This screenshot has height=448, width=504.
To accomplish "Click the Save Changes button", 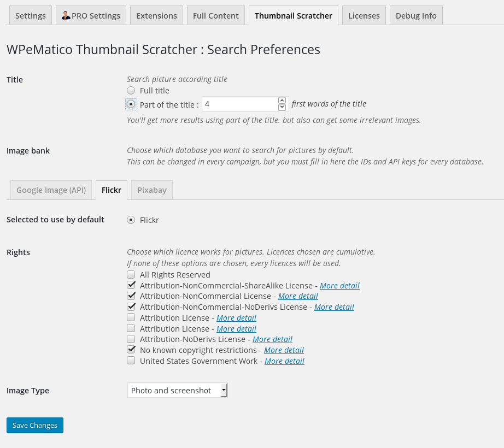I will pos(35,425).
